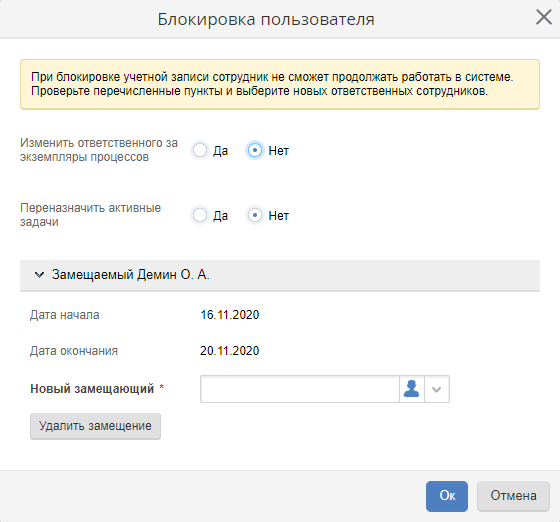Click the end date value 20.11.2020

230,351
